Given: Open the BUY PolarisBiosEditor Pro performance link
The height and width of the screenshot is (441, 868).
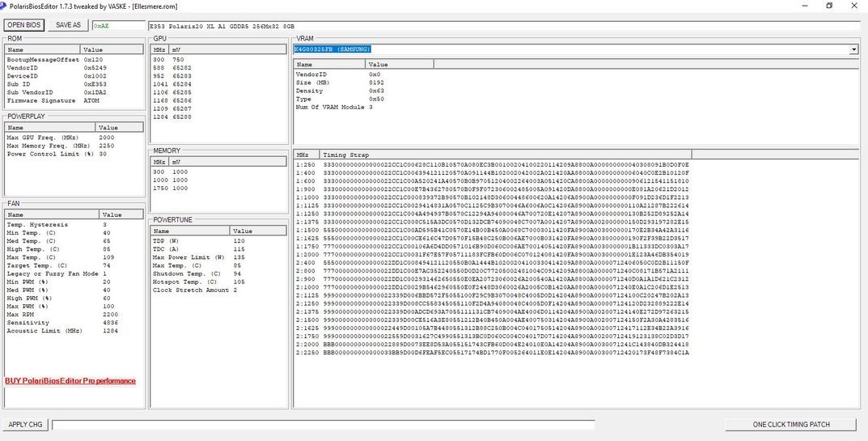Looking at the screenshot, I should tap(70, 381).
